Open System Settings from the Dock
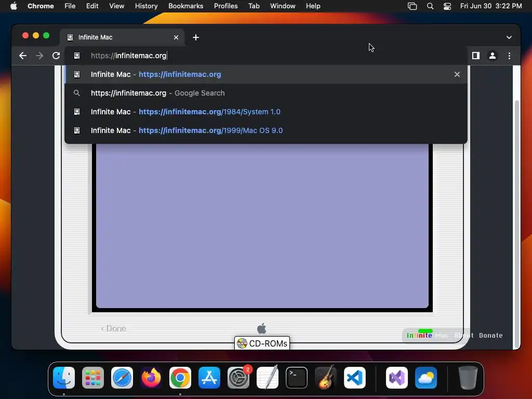This screenshot has height=399, width=532. (x=238, y=378)
